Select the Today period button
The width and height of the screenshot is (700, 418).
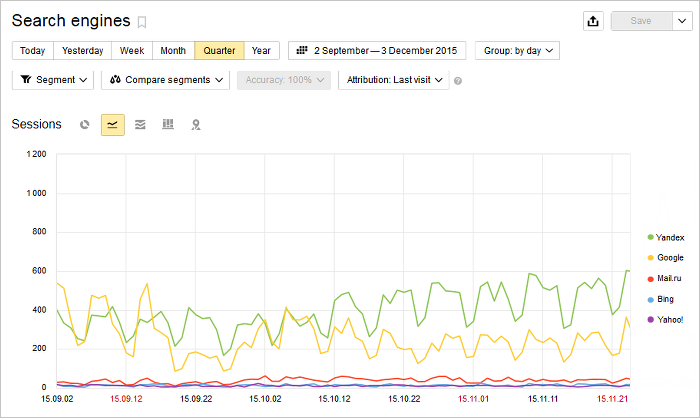tap(32, 50)
